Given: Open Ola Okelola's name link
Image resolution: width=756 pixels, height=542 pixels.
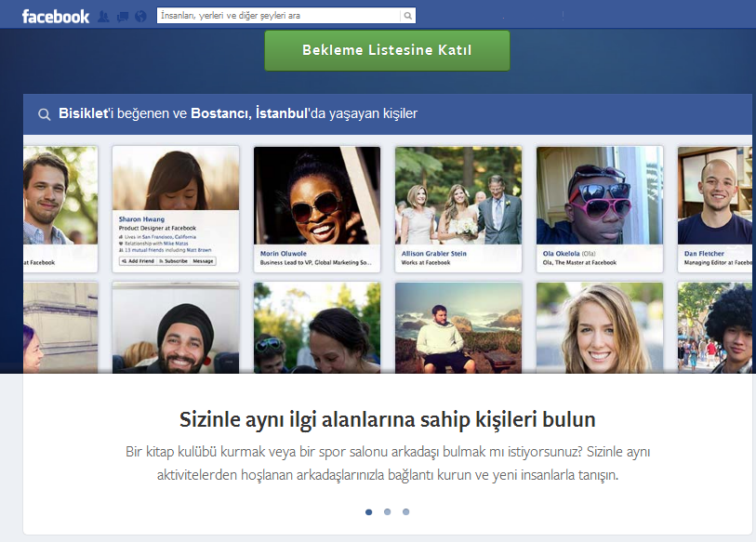Looking at the screenshot, I should point(562,253).
